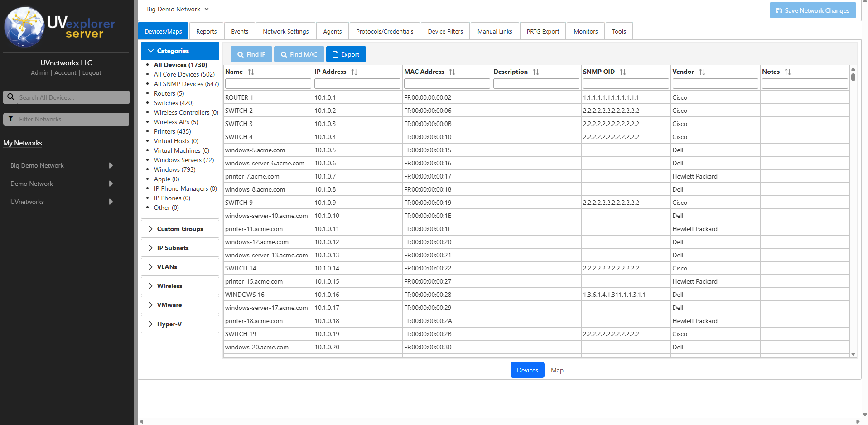Select All Devices (1730) category
This screenshot has height=425, width=868.
[x=180, y=65]
